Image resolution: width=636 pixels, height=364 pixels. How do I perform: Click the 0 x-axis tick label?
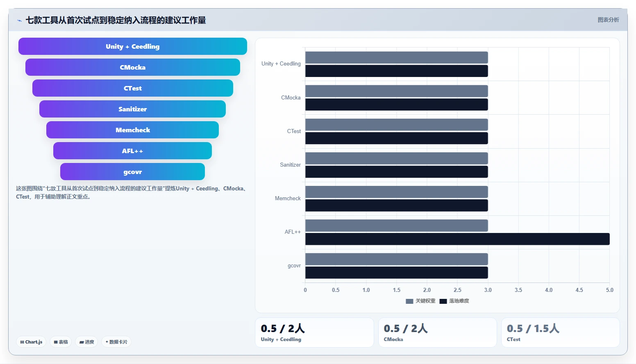coord(305,290)
